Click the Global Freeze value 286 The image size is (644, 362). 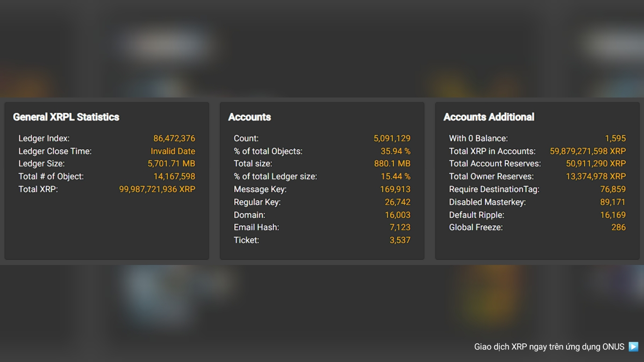pos(618,228)
